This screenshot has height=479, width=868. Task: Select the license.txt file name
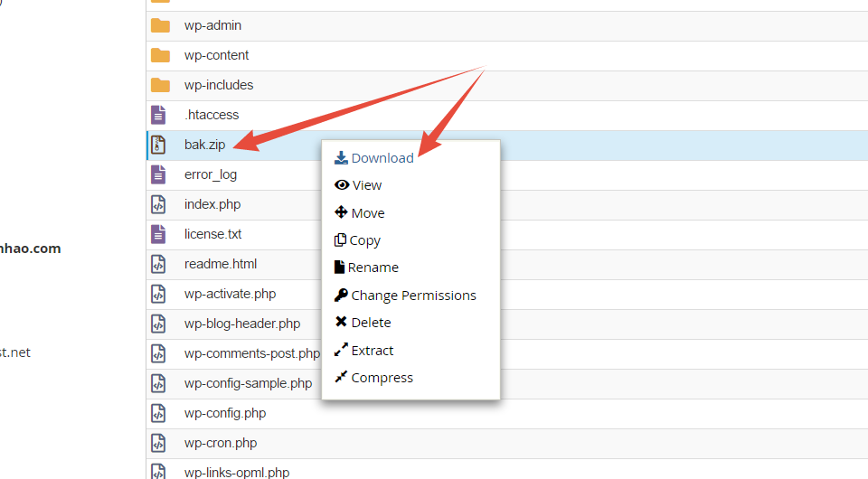click(213, 234)
